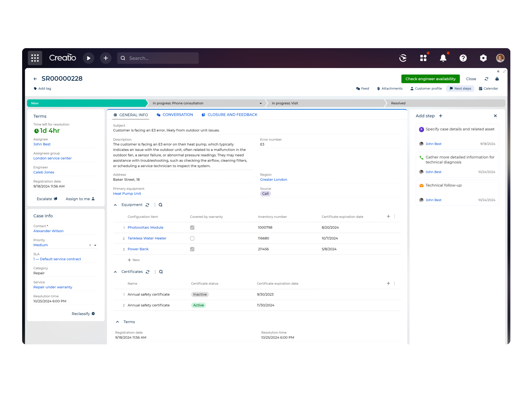Open the app launcher grid

point(35,58)
